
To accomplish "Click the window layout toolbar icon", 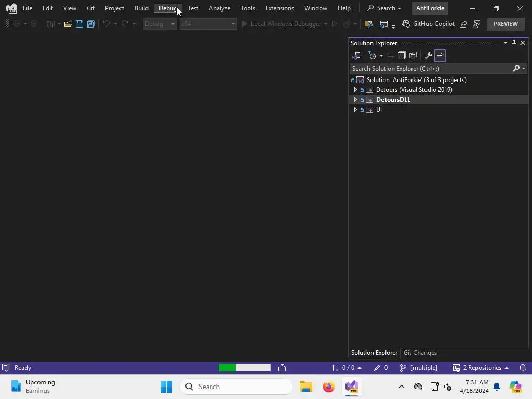I will pos(384,24).
